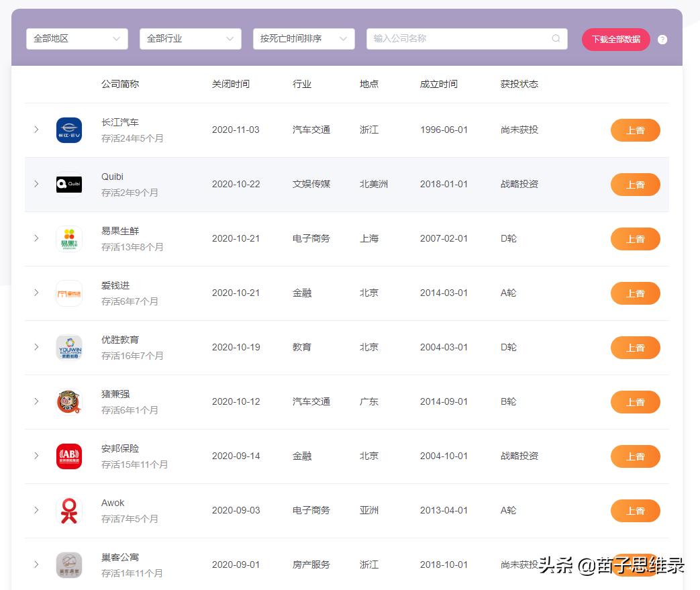Open the 全部行业 industry dropdown
The image size is (700, 590).
point(190,39)
